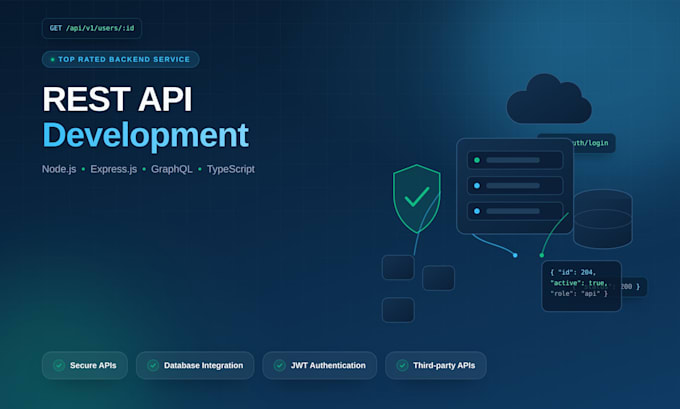680x409 pixels.
Task: Click the database cylinder icon
Action: [603, 219]
